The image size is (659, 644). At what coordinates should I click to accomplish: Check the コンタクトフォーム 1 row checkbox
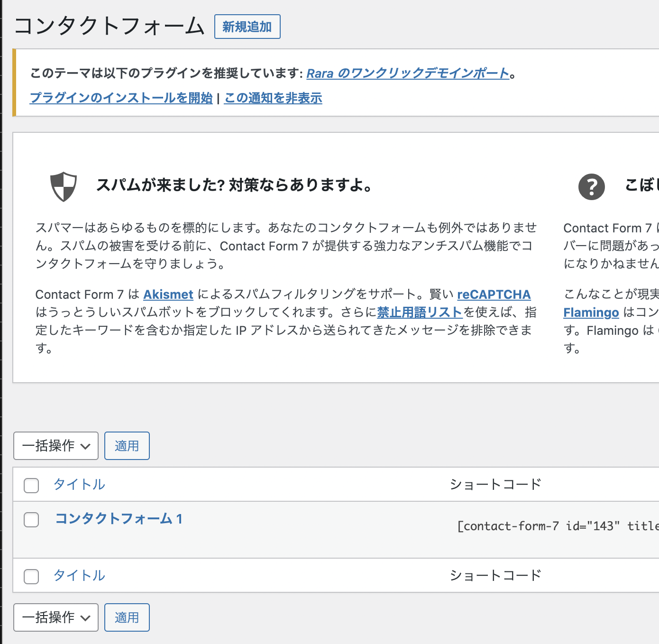31,519
